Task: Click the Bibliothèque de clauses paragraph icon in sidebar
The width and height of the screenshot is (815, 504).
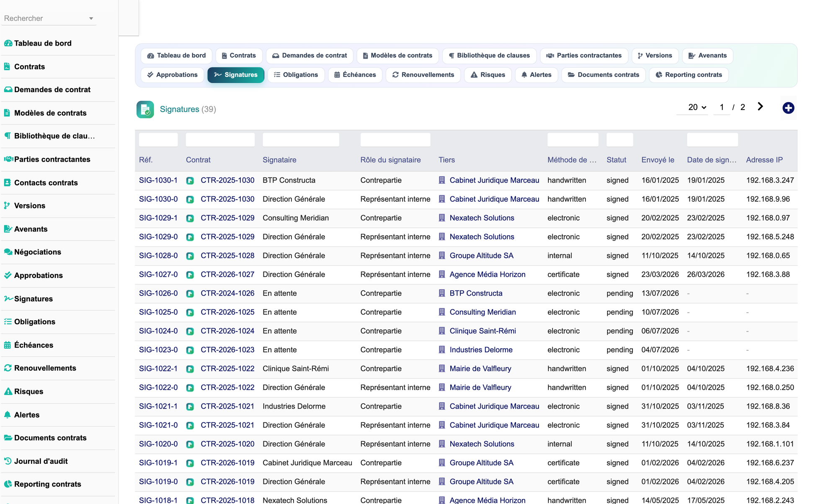Action: click(8, 136)
